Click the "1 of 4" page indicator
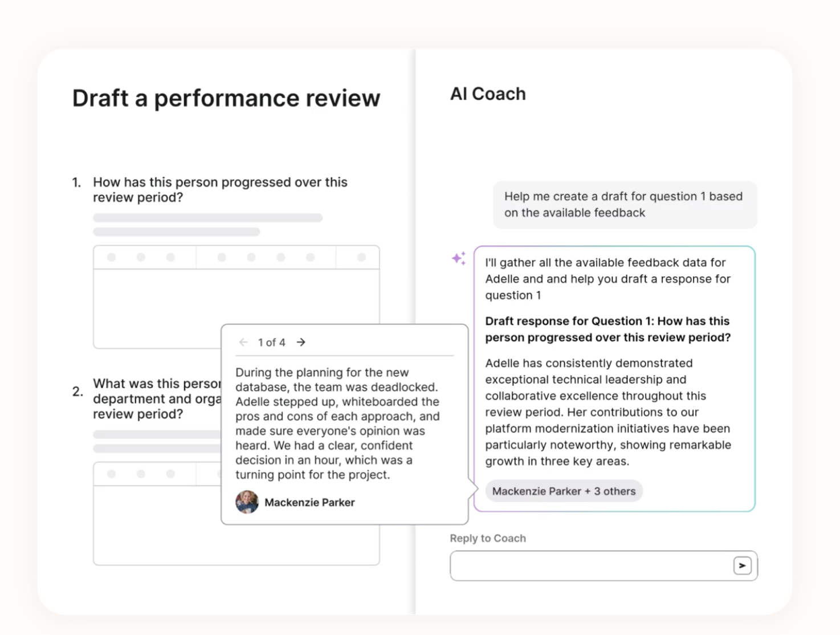Screen dimensions: 840x635 coord(272,342)
